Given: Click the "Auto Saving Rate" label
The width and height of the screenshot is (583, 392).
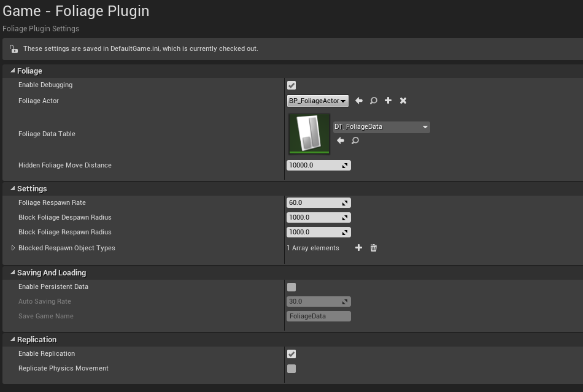Looking at the screenshot, I should click(x=45, y=301).
